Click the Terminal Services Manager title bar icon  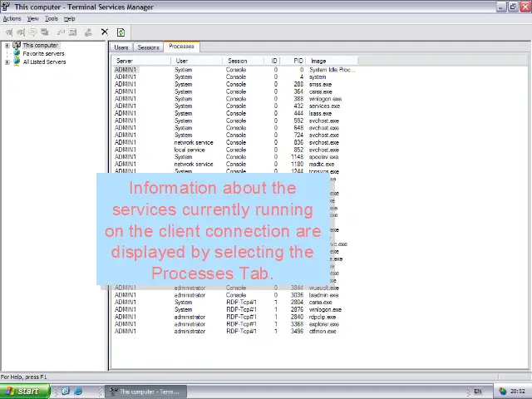coord(6,7)
